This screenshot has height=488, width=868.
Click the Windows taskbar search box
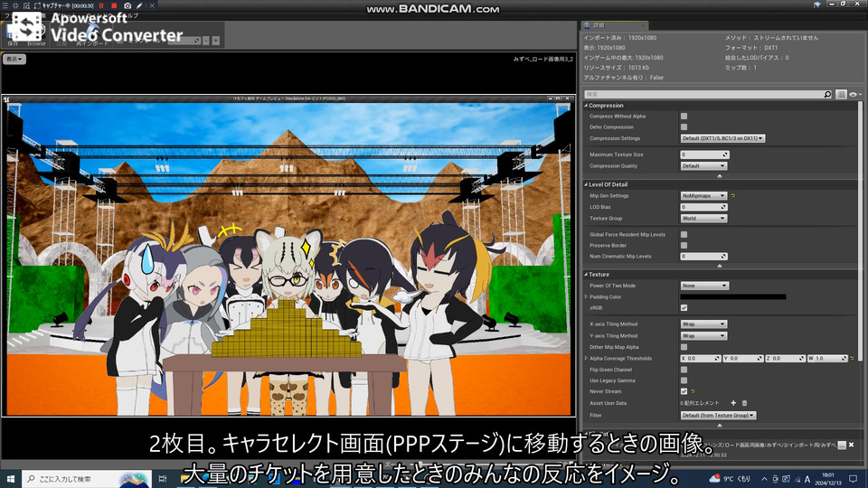tap(87, 479)
